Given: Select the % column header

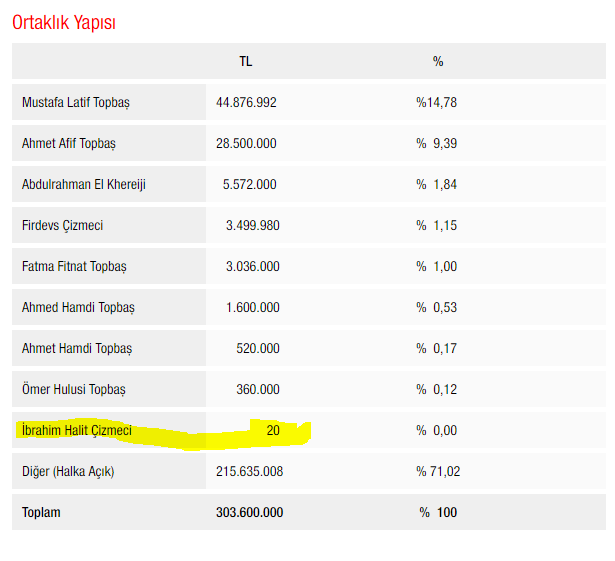Looking at the screenshot, I should [x=438, y=62].
